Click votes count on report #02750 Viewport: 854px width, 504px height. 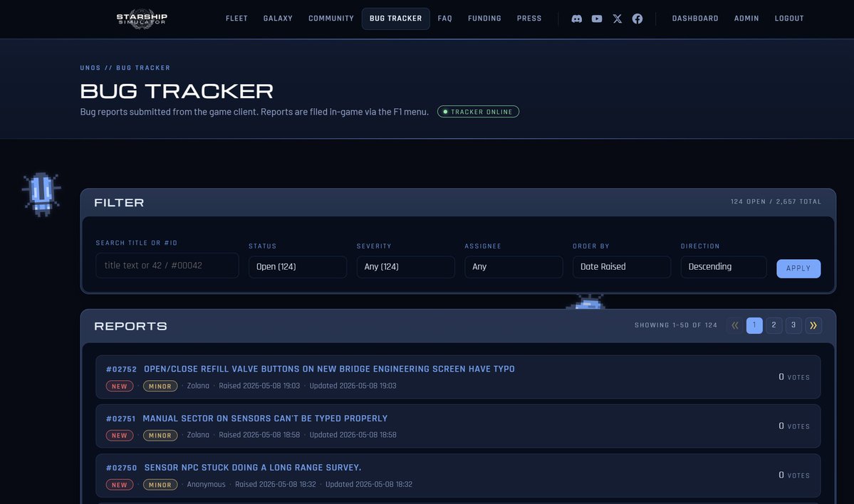click(794, 475)
